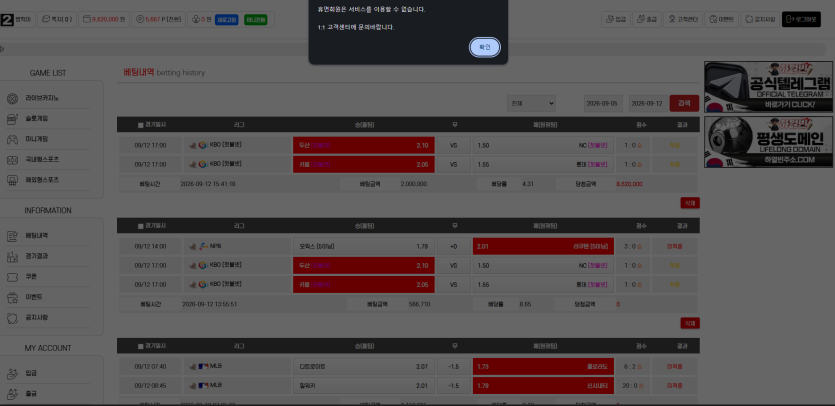Click the blue 새로고침 refresh button
The width and height of the screenshot is (835, 406).
click(226, 20)
